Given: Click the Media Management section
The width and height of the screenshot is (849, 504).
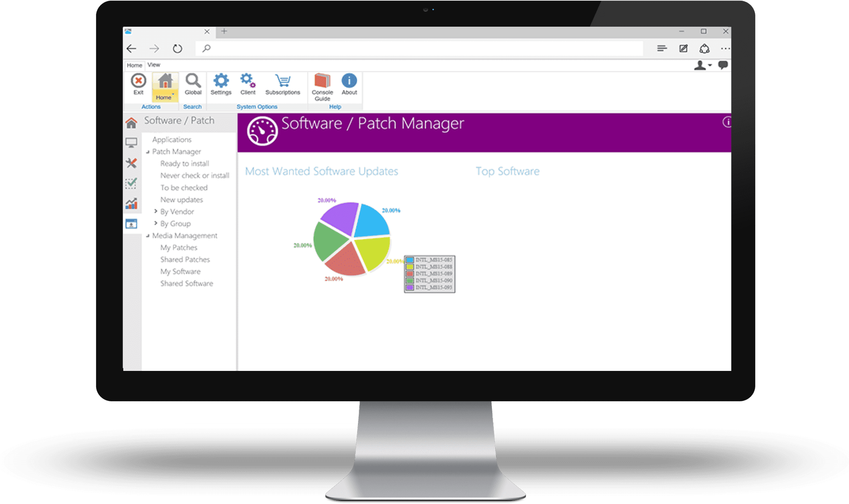Looking at the screenshot, I should pos(184,235).
